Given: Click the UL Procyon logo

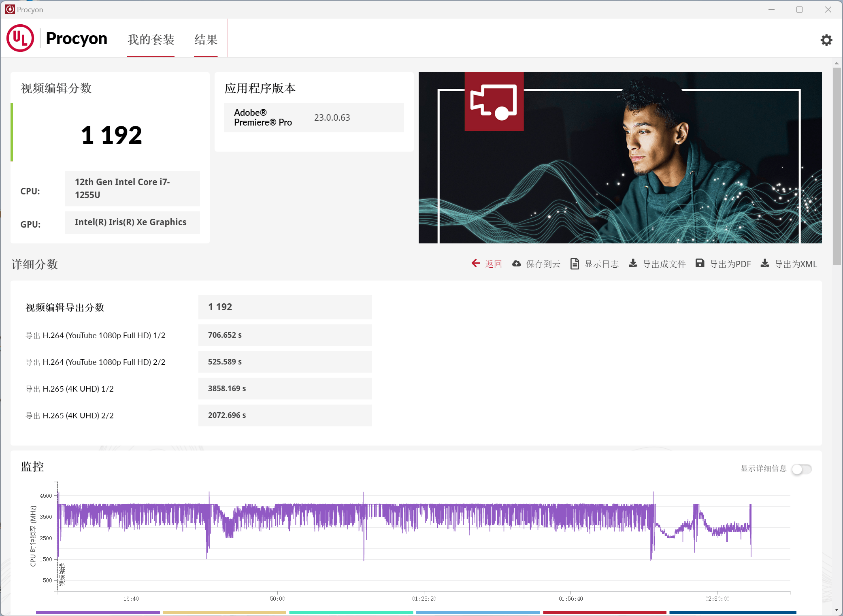Looking at the screenshot, I should (20, 38).
